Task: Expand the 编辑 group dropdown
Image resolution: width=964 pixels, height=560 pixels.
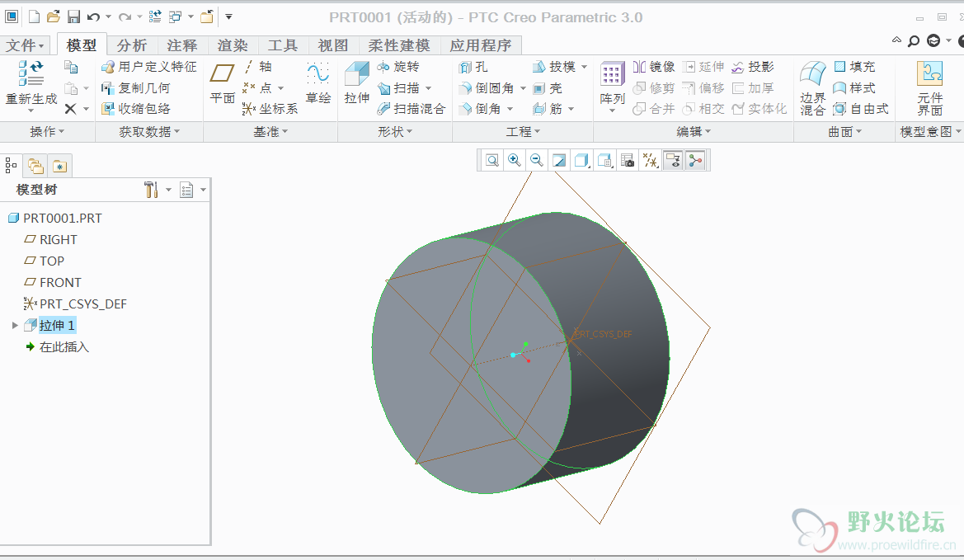Action: tap(694, 132)
